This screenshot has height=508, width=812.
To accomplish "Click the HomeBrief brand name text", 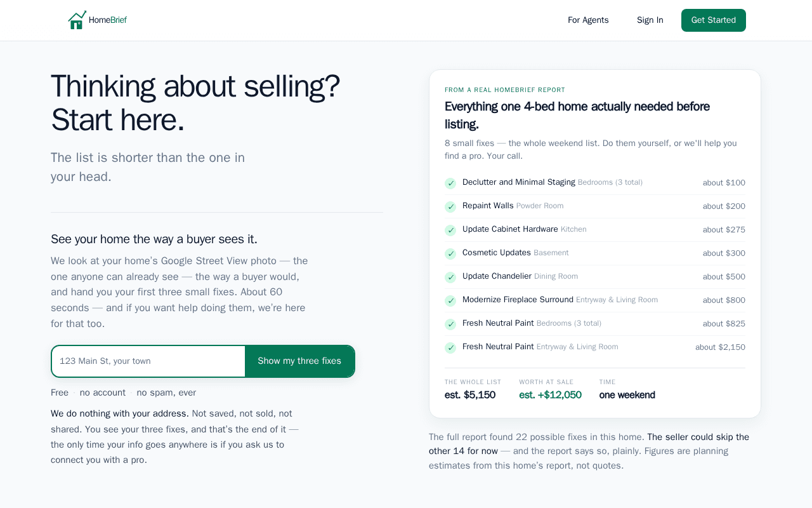I will coord(108,20).
